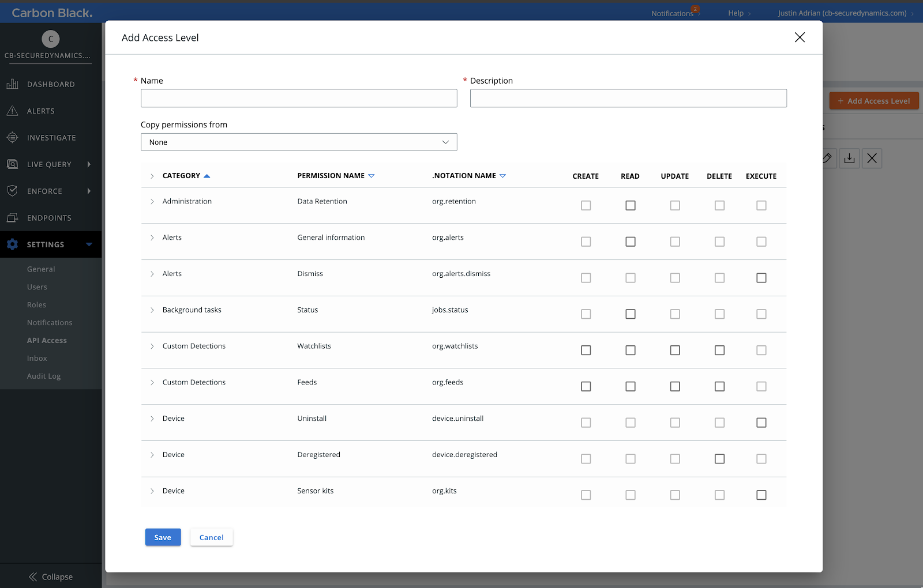Check Execute for Alerts Dismiss

point(761,278)
